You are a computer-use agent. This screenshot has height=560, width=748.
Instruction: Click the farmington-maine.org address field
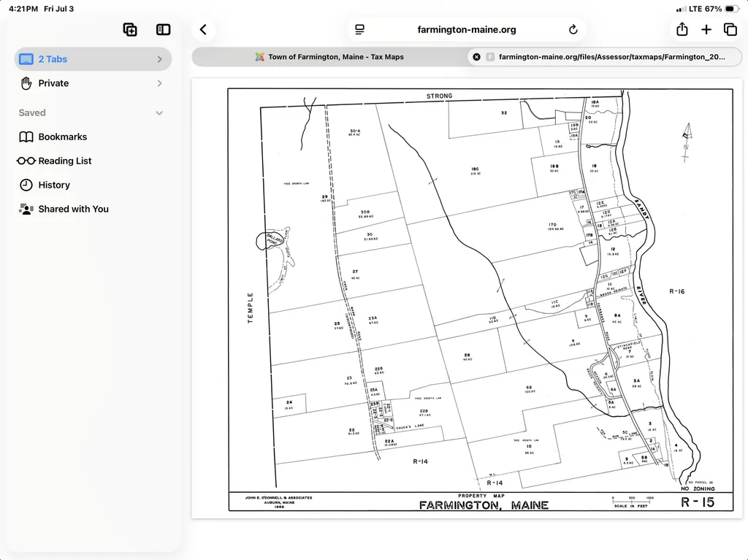point(467,30)
